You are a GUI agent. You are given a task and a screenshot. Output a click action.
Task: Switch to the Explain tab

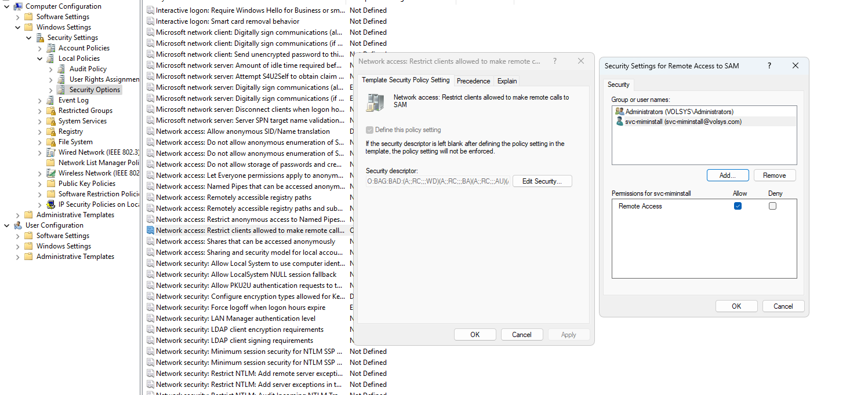pyautogui.click(x=507, y=81)
